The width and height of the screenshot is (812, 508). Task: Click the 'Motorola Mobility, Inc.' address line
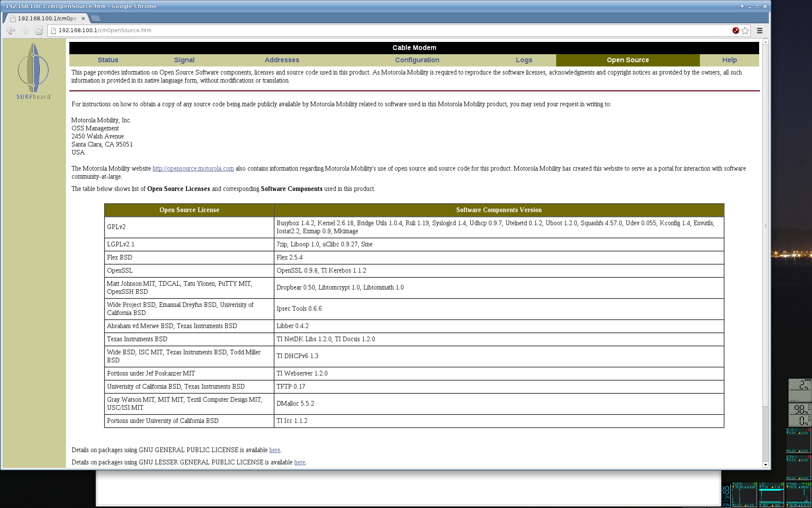tap(101, 120)
